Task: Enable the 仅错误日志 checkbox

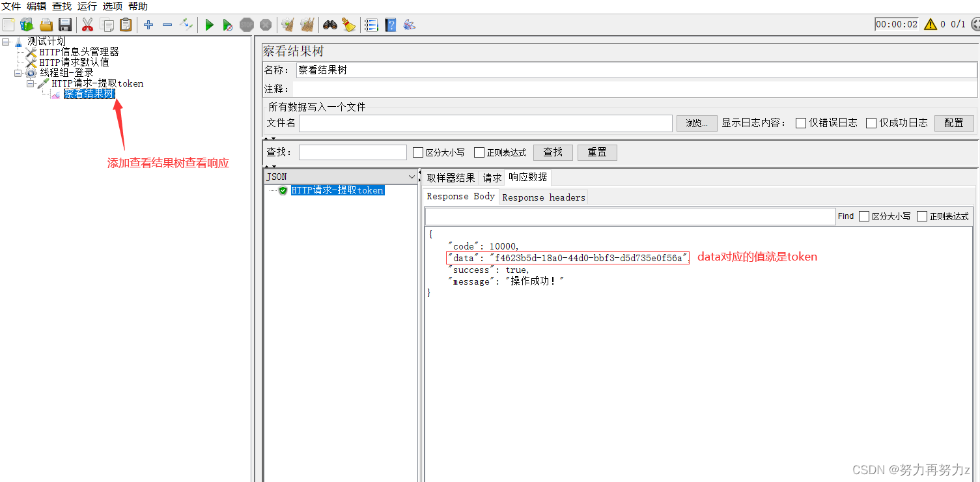Action: [x=801, y=123]
